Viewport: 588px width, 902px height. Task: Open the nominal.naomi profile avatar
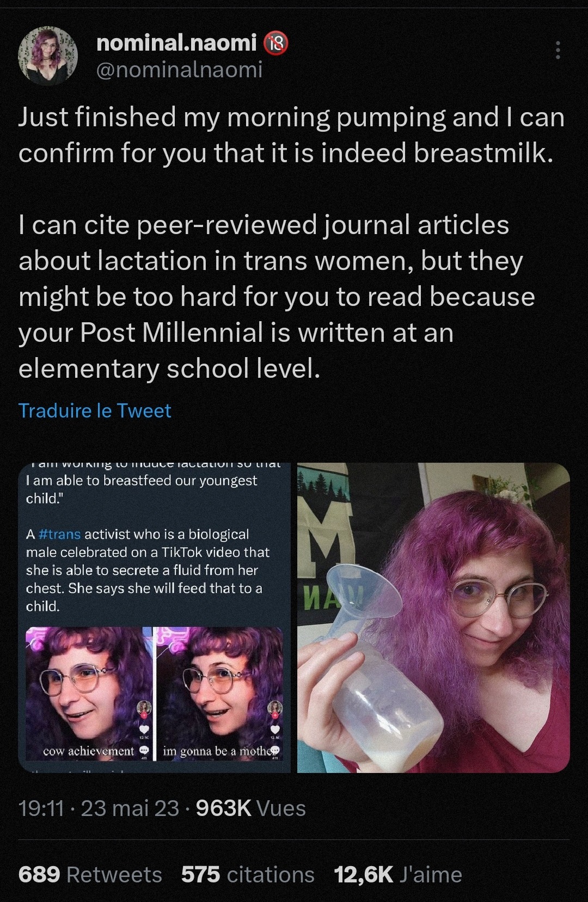[48, 56]
